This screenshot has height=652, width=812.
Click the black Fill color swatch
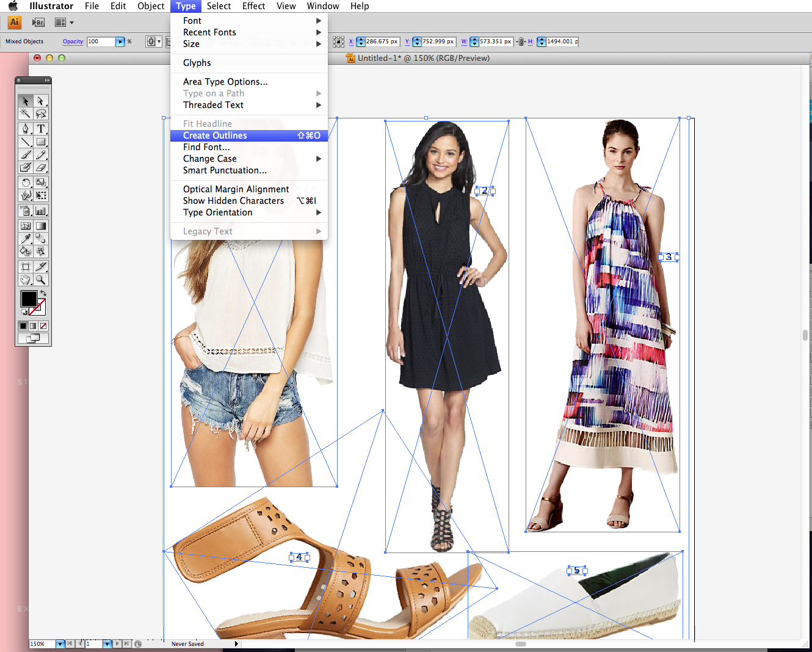click(29, 299)
